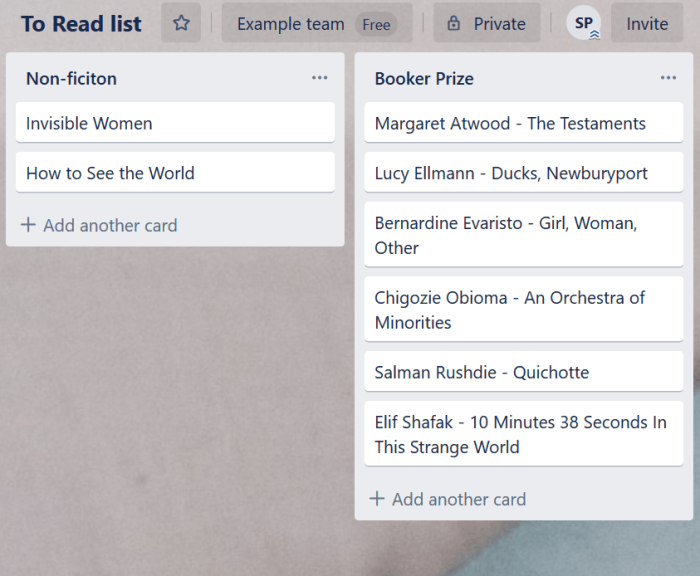Screen dimensions: 700x576
Task: Click the lock icon on Private button
Action: (454, 23)
